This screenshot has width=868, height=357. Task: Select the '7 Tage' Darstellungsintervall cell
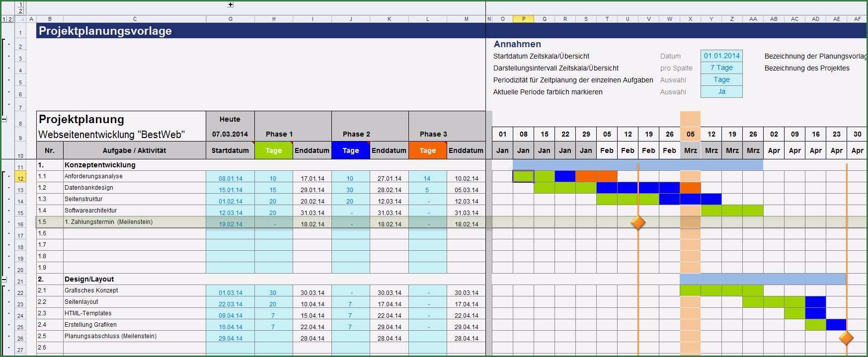(x=721, y=68)
